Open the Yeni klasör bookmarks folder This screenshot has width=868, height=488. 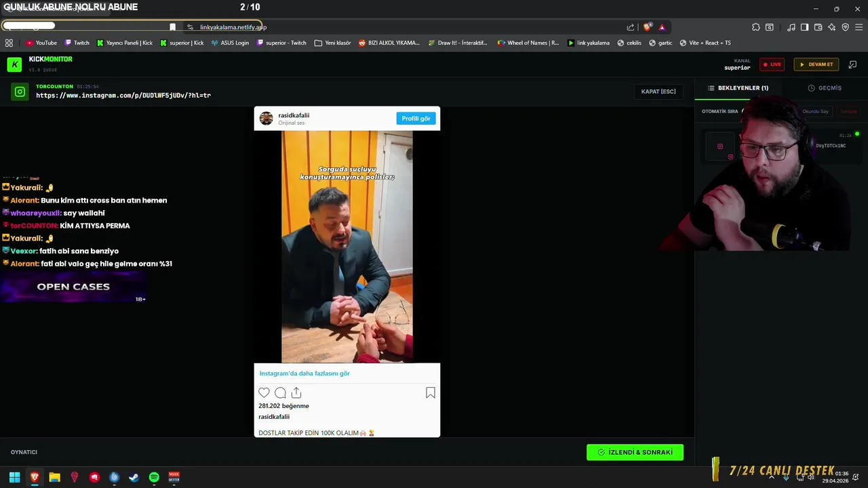click(332, 43)
